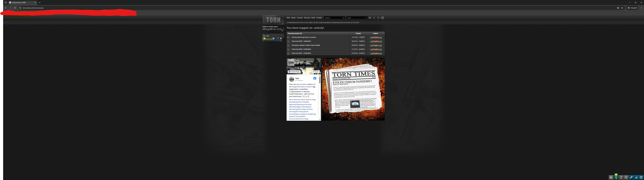The image size is (644, 180).
Task: Click the sync arrows icon in bottom bar
Action: click(x=621, y=177)
